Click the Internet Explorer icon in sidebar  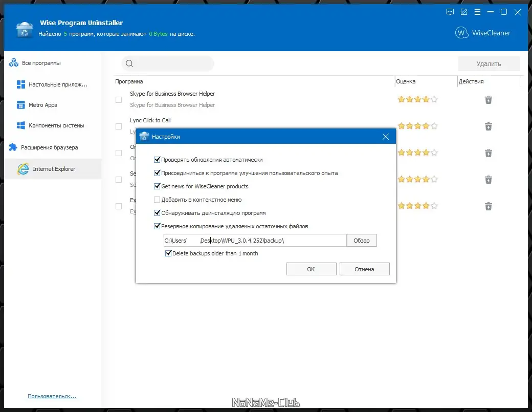coord(23,169)
